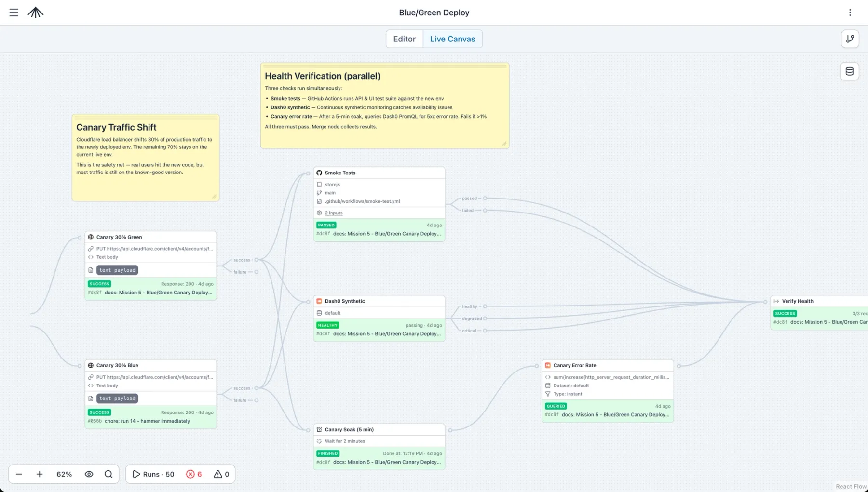Open the hamburger menu
The height and width of the screenshot is (492, 868).
tap(14, 13)
